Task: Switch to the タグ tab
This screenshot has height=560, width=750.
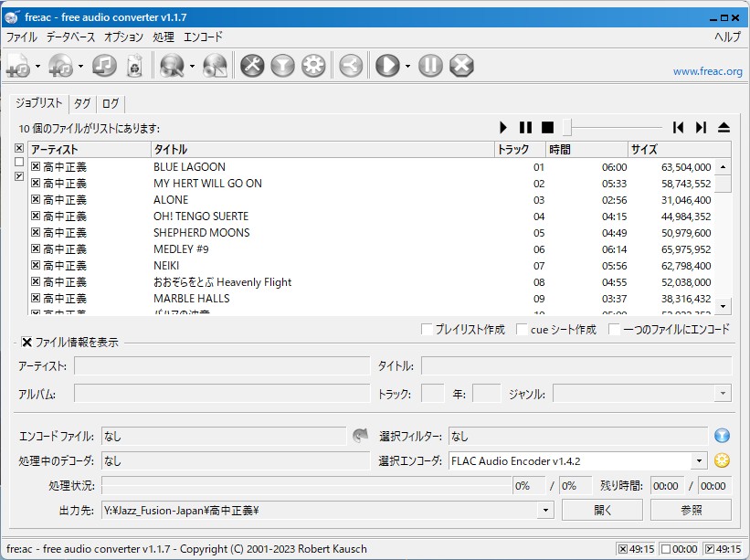Action: [x=82, y=104]
